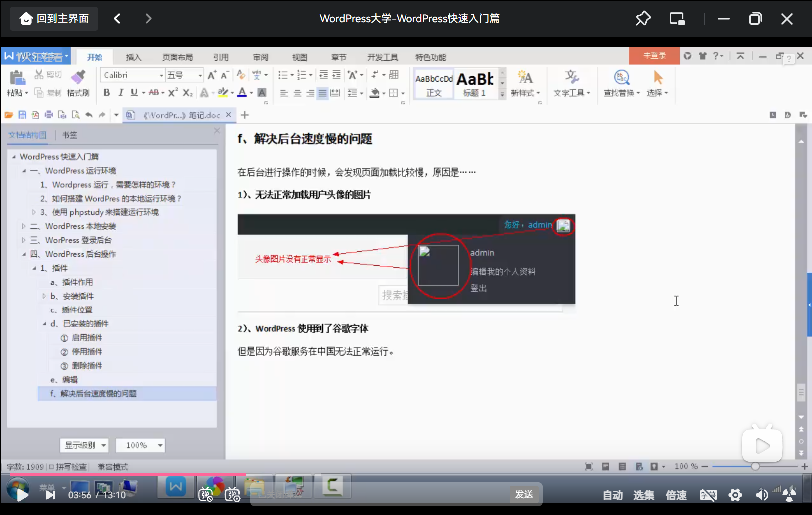Align text to the left

pos(284,93)
